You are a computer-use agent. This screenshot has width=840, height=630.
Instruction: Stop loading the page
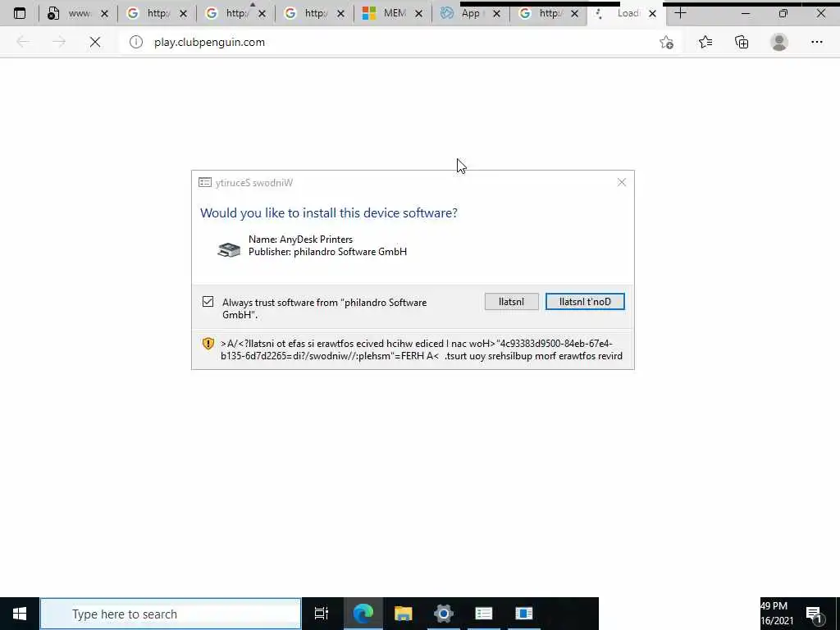95,42
